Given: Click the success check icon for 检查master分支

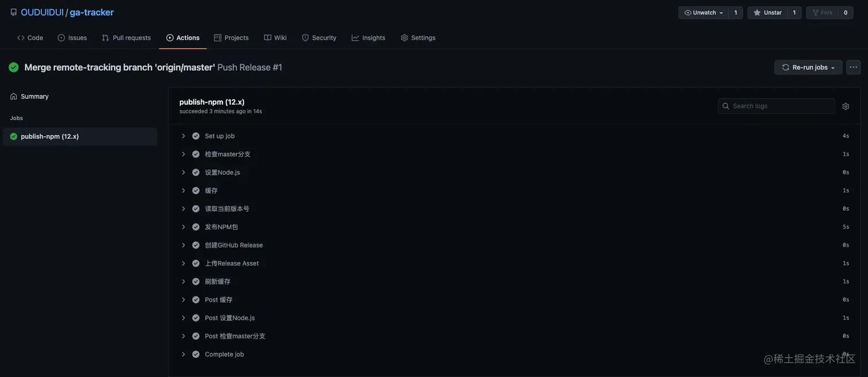Looking at the screenshot, I should (196, 154).
